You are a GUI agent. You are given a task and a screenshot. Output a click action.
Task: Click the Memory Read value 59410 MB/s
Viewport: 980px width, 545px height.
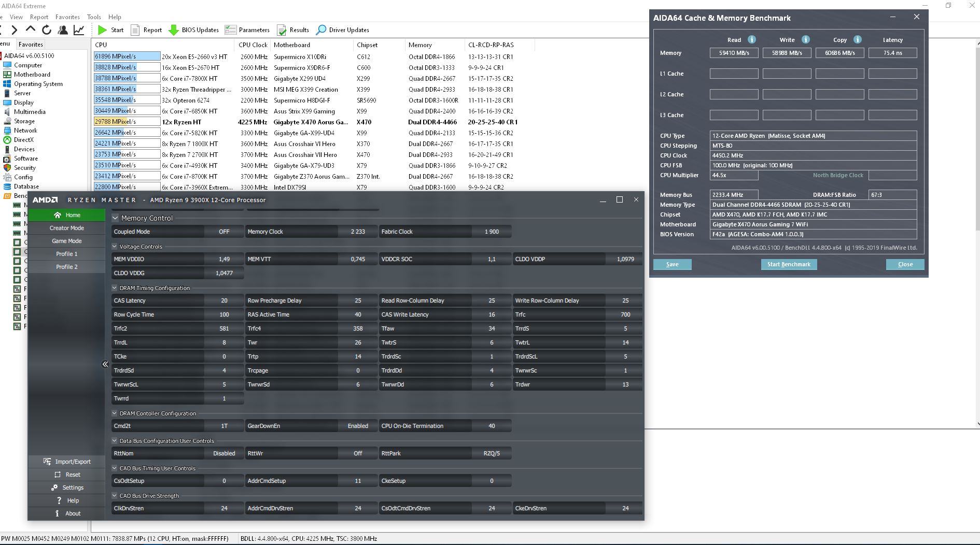pyautogui.click(x=734, y=53)
